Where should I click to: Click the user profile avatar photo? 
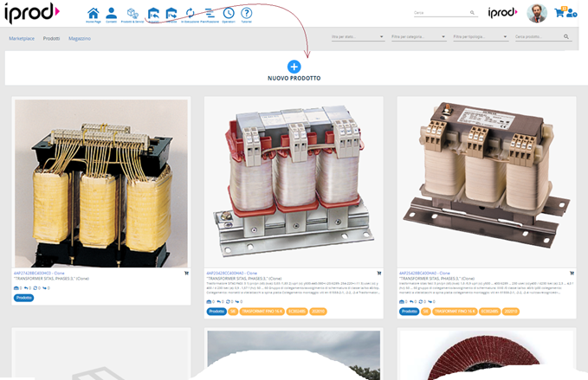537,13
